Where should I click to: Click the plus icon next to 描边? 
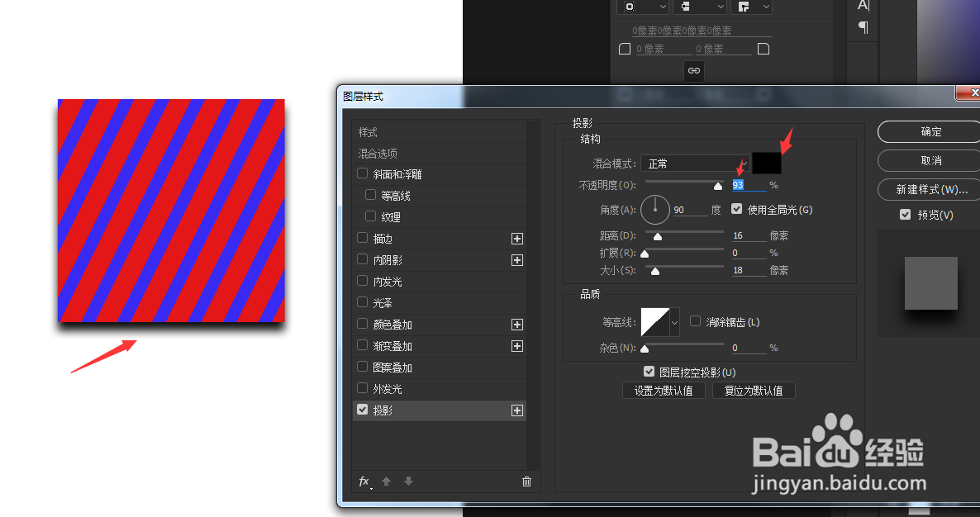[516, 239]
